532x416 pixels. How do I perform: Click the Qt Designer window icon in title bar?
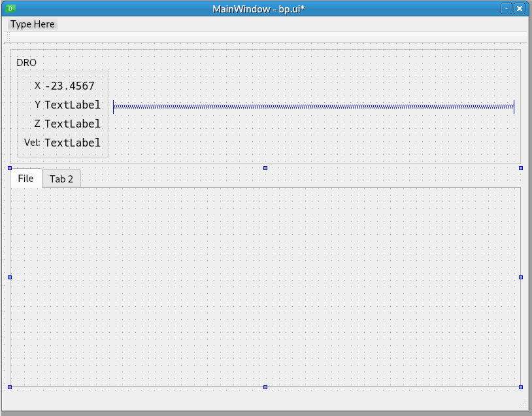[10, 9]
